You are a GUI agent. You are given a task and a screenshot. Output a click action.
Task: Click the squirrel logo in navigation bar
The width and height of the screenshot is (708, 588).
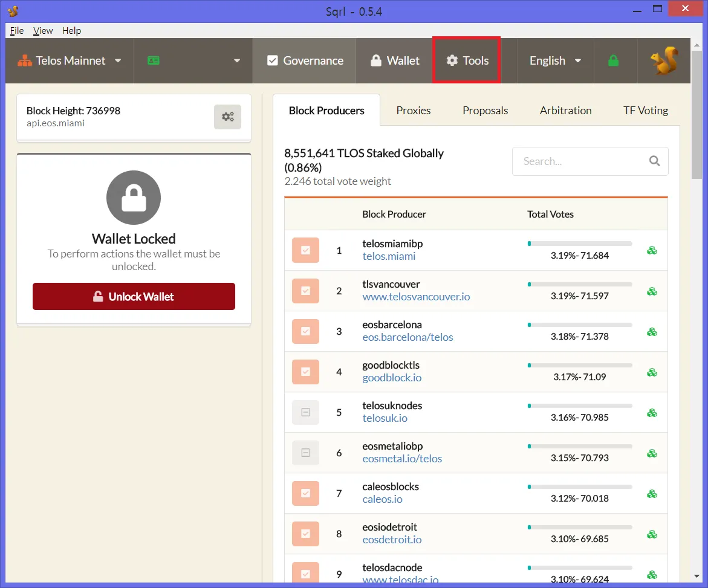click(664, 60)
